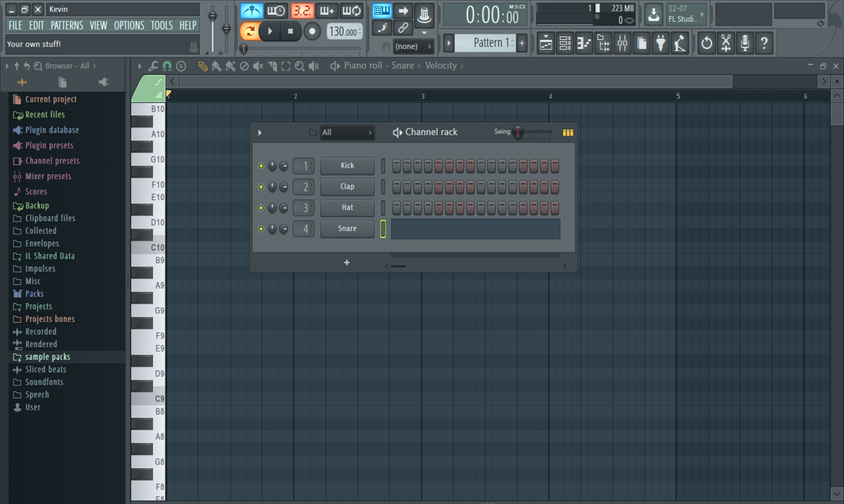Toggle metronome button
This screenshot has height=504, width=844.
tap(251, 11)
